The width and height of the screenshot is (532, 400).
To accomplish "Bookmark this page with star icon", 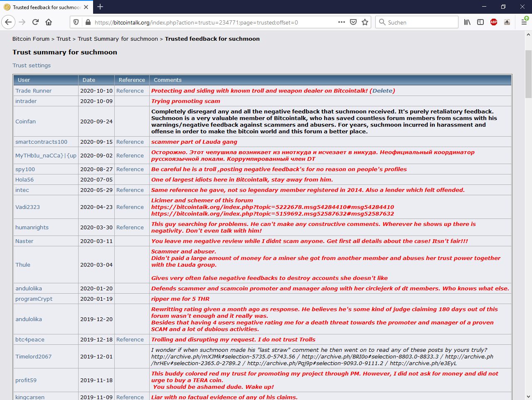I will pyautogui.click(x=365, y=22).
